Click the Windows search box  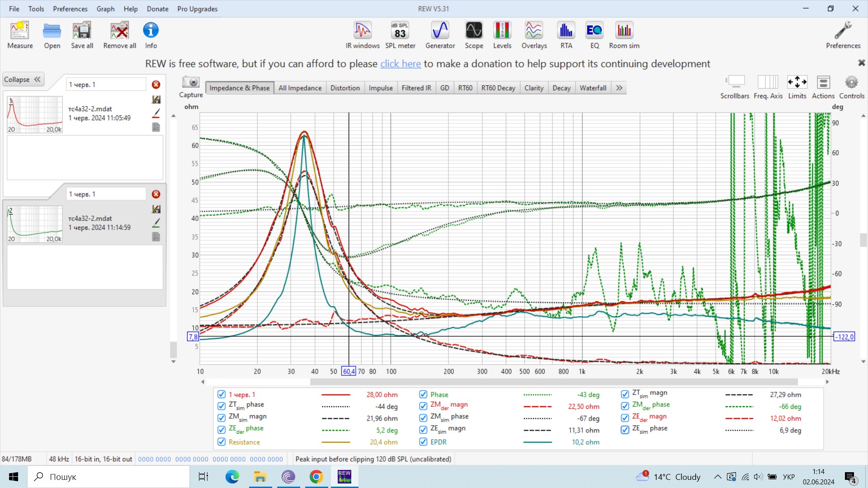point(108,477)
